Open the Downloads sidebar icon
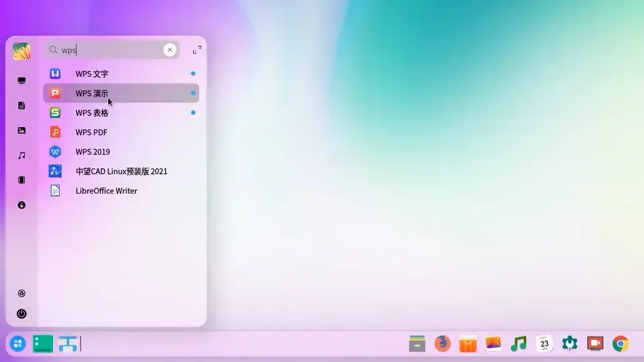 tap(21, 205)
